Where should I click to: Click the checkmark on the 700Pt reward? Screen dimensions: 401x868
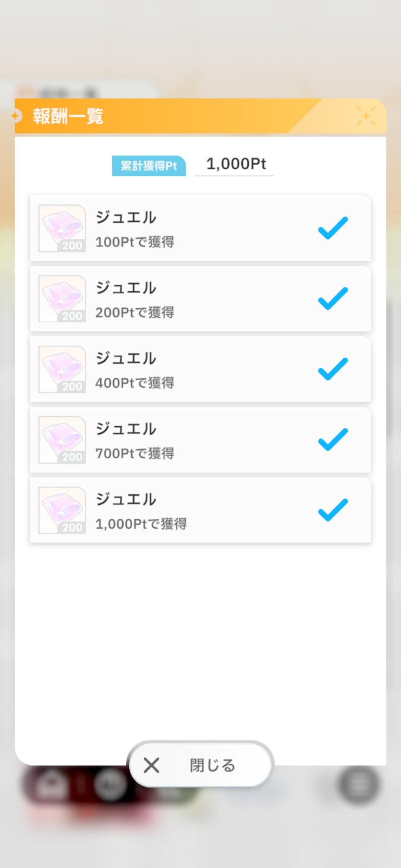pos(333,439)
